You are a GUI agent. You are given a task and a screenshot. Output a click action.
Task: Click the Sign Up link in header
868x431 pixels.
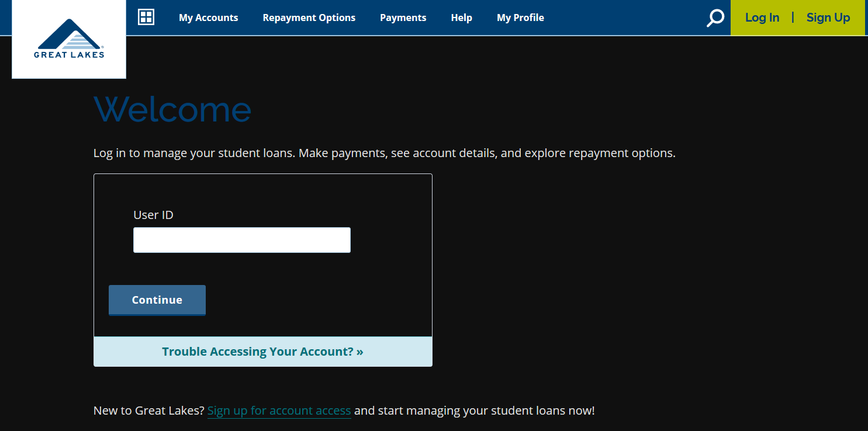[828, 18]
